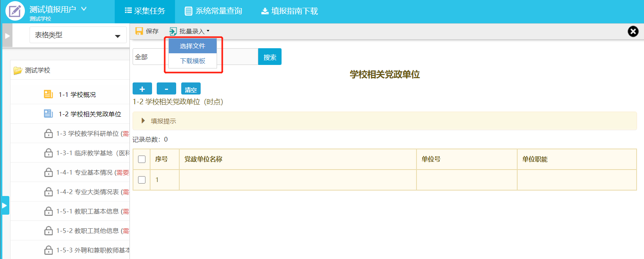Click the 搜索 search button

coord(269,57)
